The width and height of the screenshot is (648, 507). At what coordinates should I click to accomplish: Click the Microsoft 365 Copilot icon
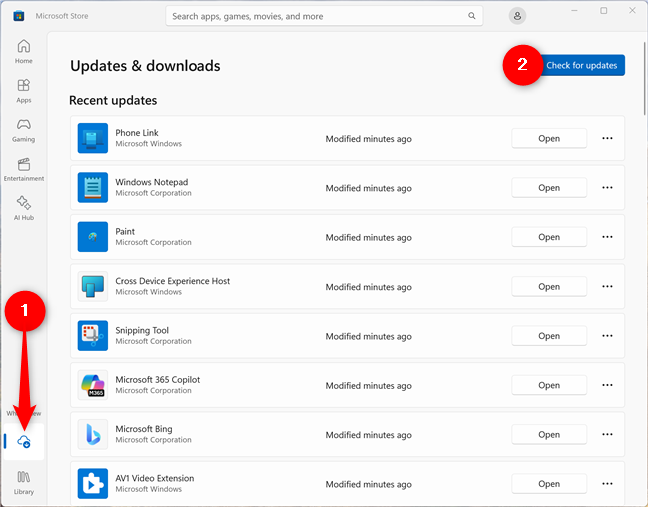point(93,385)
